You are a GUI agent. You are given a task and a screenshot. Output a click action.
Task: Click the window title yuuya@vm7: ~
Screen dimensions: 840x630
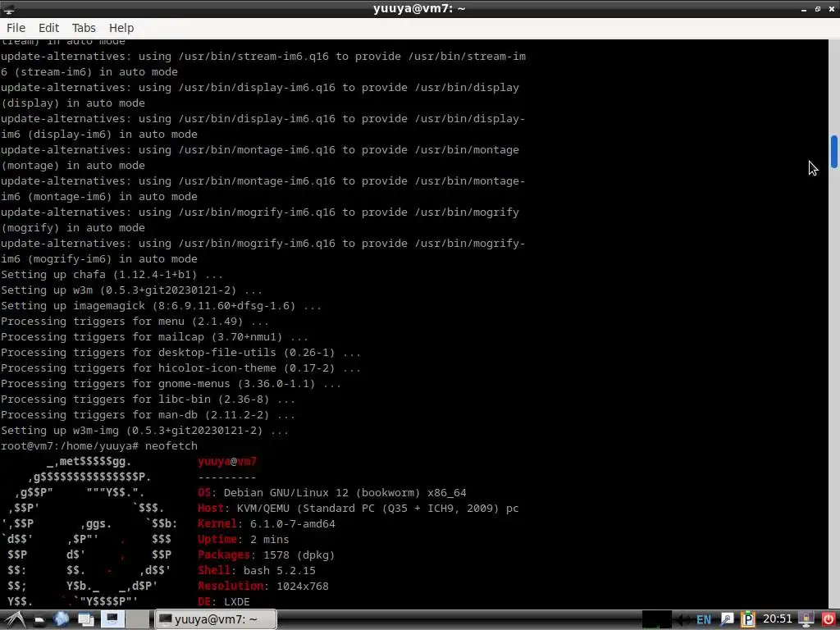coord(419,8)
